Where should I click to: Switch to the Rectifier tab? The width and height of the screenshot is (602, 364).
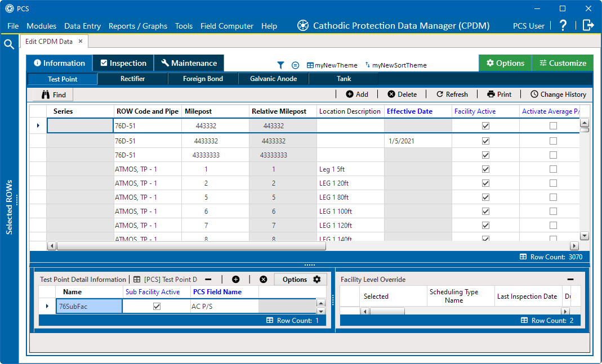(x=132, y=79)
